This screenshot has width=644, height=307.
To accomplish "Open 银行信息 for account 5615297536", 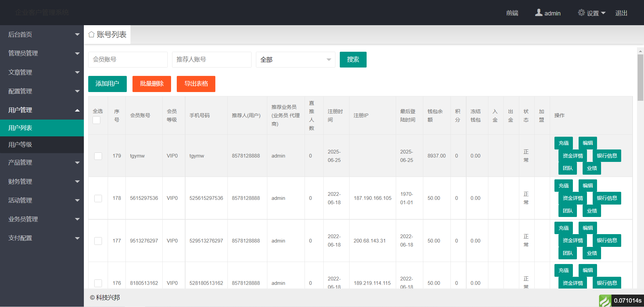I will pyautogui.click(x=606, y=198).
